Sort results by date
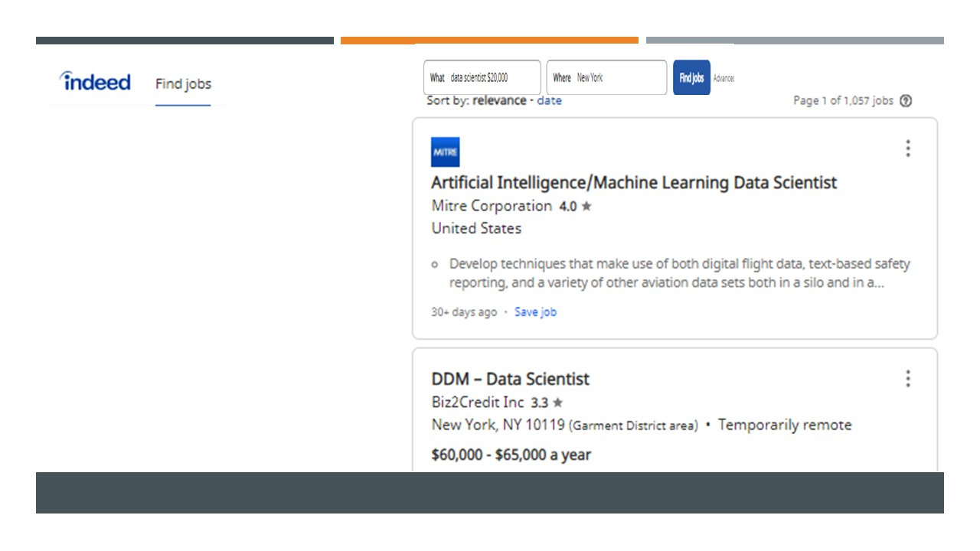Screen dimensions: 980x551 point(549,100)
